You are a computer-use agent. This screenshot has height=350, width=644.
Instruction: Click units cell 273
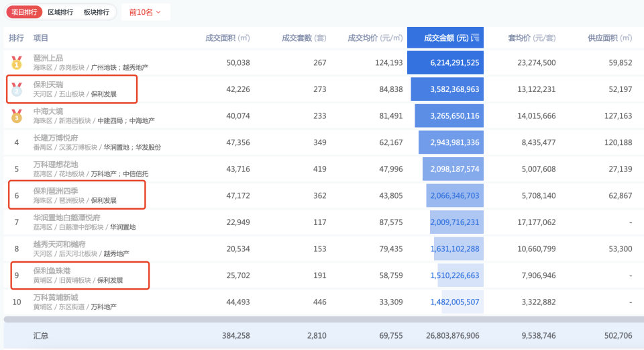320,89
